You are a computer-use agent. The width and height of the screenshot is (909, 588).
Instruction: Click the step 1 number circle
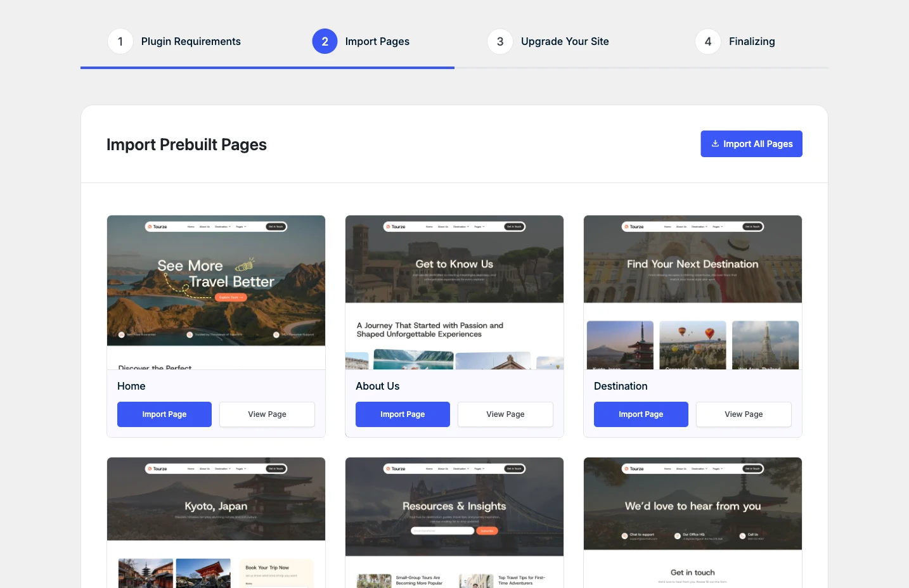coord(120,42)
